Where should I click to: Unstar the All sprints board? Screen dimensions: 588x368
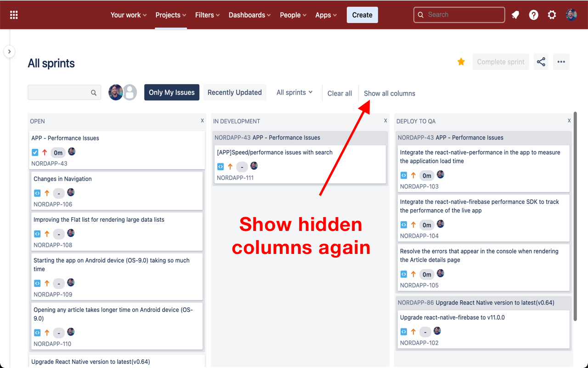point(461,61)
